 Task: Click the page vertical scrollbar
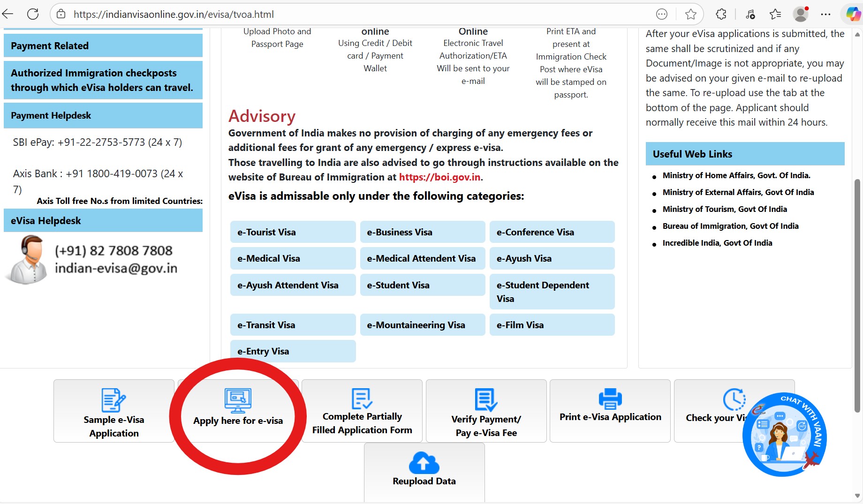pyautogui.click(x=857, y=295)
